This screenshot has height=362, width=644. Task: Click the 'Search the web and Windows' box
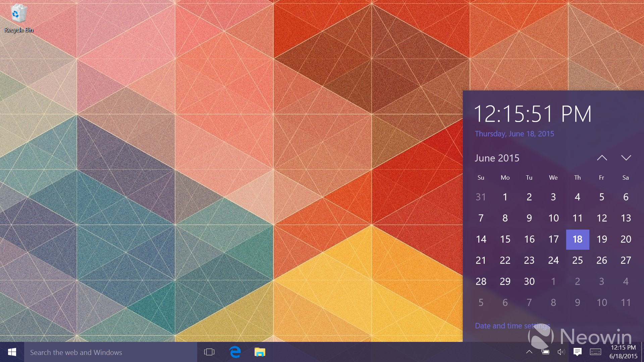click(x=111, y=352)
